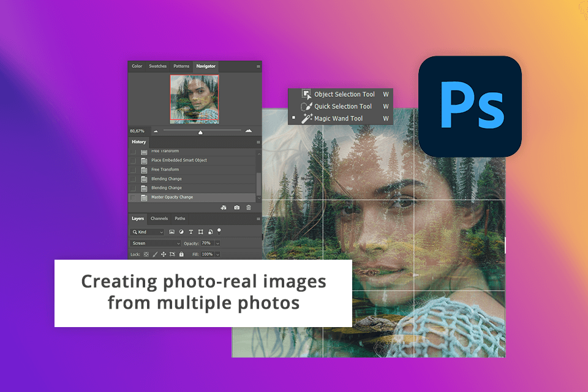Viewport: 588px width, 392px height.
Task: Toggle layer filtering on or off
Action: [x=219, y=231]
